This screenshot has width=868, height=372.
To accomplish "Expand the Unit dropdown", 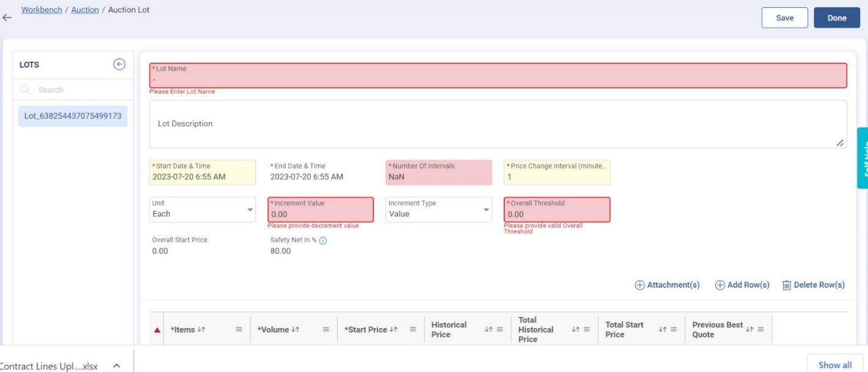I will coord(250,210).
